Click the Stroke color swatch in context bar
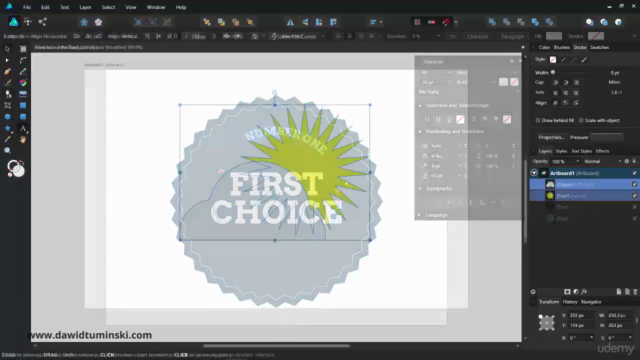The height and width of the screenshot is (360, 640). 596,36
